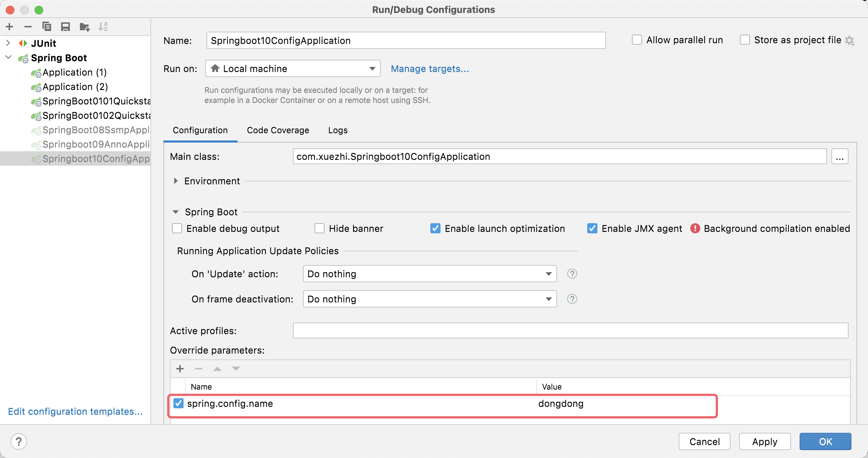
Task: Select the dongdong value cell
Action: pos(693,404)
